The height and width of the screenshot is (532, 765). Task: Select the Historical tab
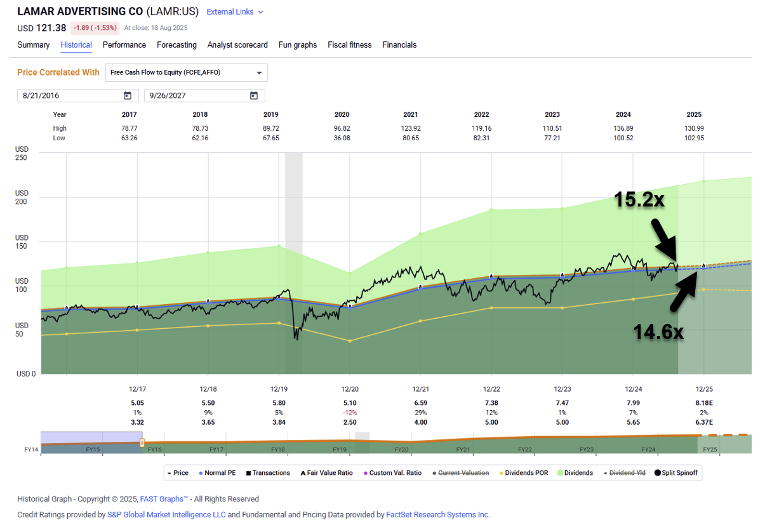pos(76,45)
